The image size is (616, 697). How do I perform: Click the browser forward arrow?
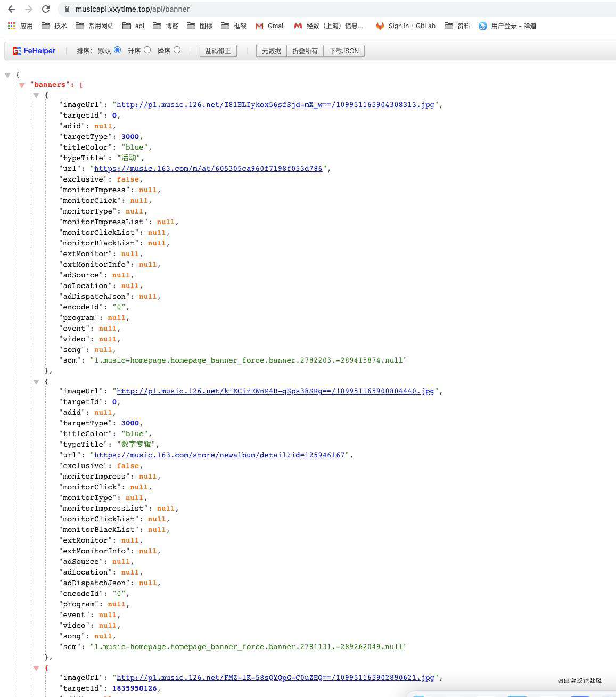click(29, 9)
